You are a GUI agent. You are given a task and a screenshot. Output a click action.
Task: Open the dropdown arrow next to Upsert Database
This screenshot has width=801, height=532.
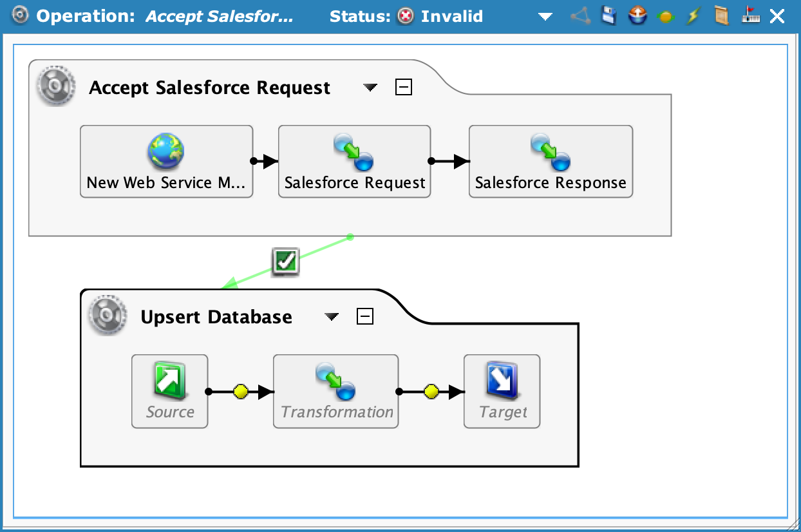332,317
